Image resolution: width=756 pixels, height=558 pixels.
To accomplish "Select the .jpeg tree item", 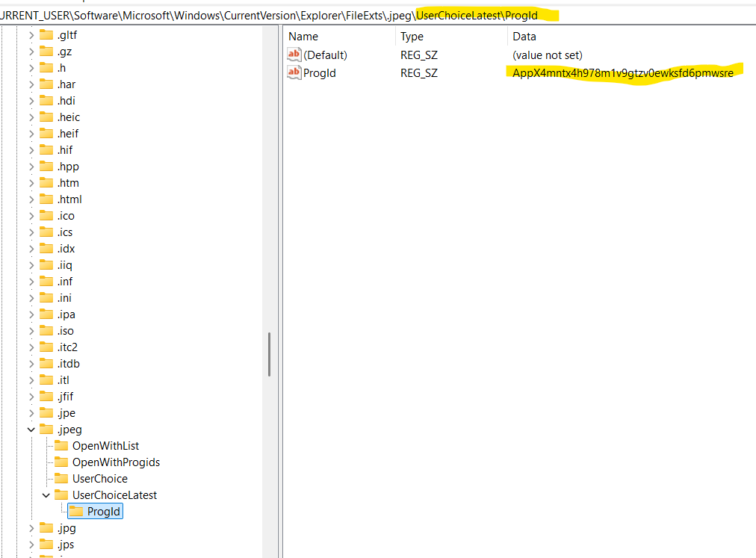I will pyautogui.click(x=69, y=430).
